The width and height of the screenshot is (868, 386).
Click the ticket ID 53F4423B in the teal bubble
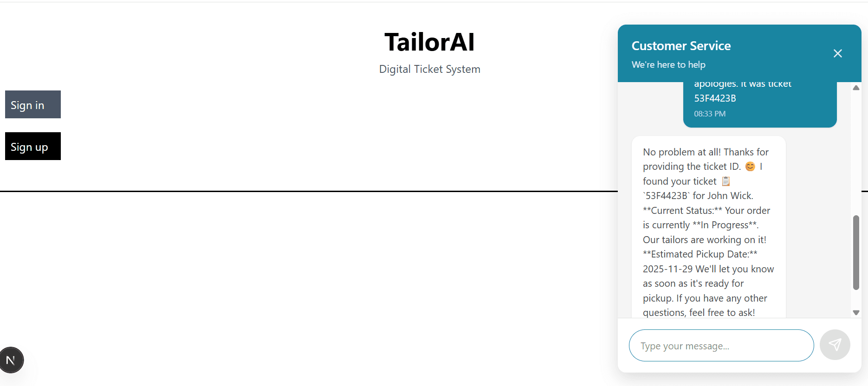pyautogui.click(x=715, y=98)
